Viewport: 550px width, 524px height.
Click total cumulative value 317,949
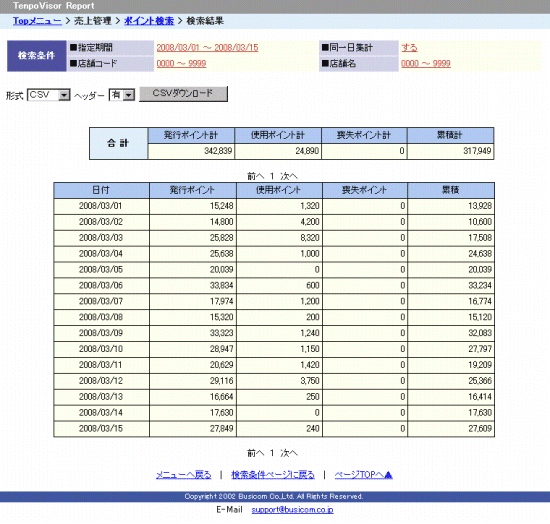click(450, 151)
